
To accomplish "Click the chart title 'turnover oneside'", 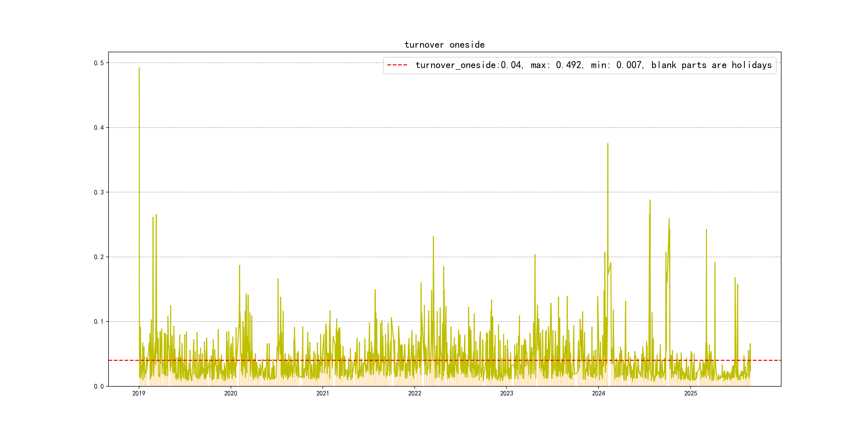I will point(444,45).
